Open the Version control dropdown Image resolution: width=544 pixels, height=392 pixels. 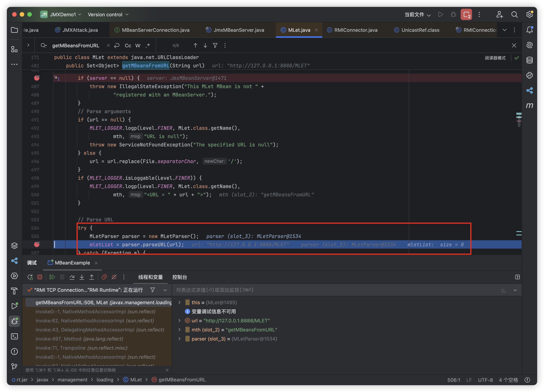[x=108, y=15]
